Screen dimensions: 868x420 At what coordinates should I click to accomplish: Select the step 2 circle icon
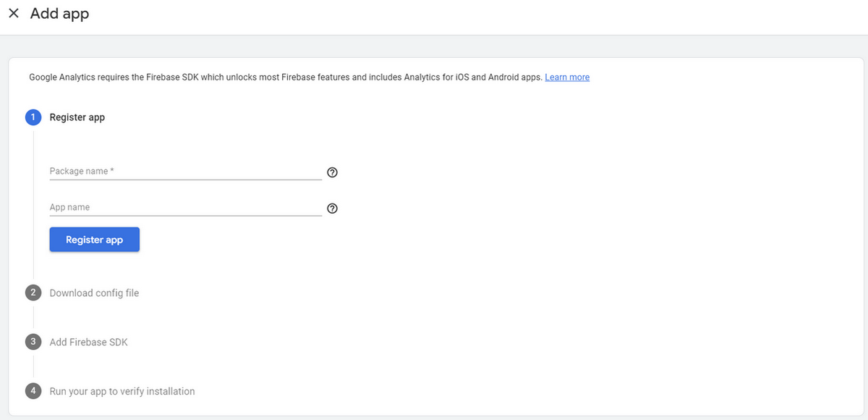click(x=33, y=293)
